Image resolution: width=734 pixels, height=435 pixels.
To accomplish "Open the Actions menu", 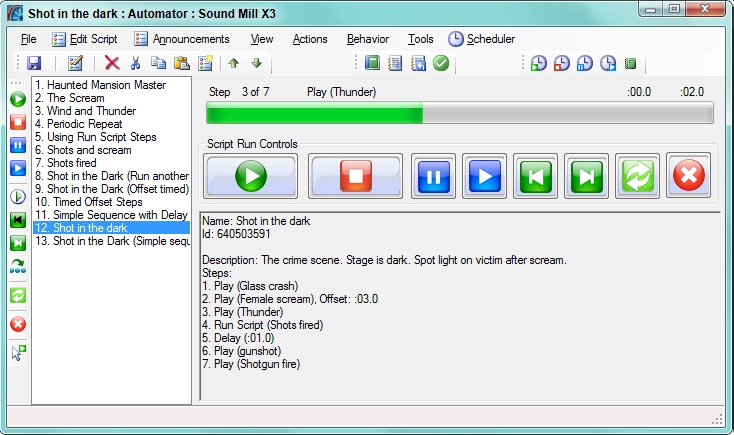I will pyautogui.click(x=310, y=39).
